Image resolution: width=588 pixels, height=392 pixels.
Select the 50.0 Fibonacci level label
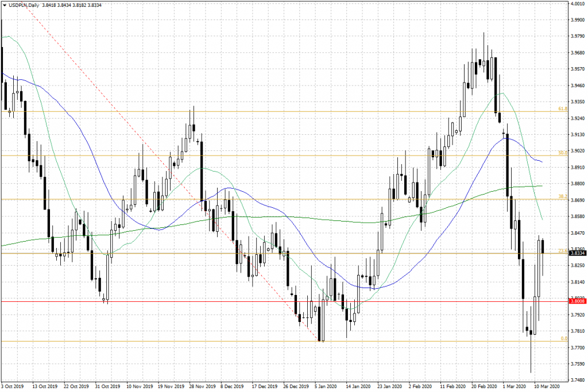tap(563, 153)
